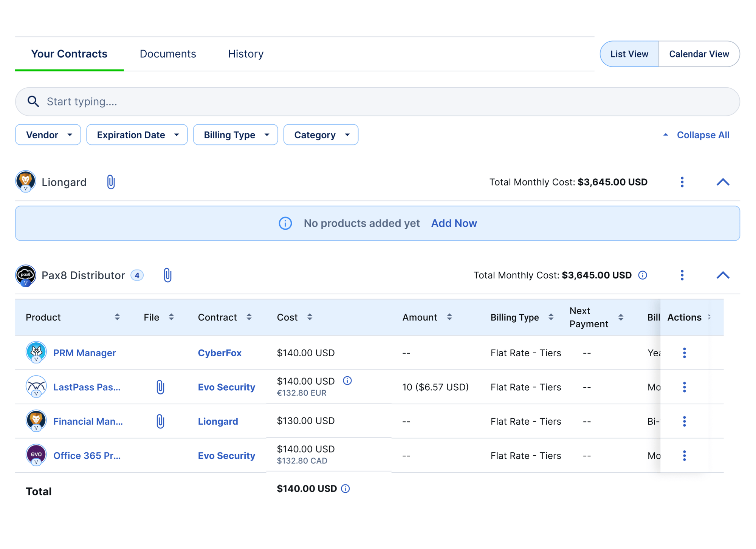The width and height of the screenshot is (756, 549).
Task: Open Liongard vendor three-dot menu
Action: coord(682,182)
